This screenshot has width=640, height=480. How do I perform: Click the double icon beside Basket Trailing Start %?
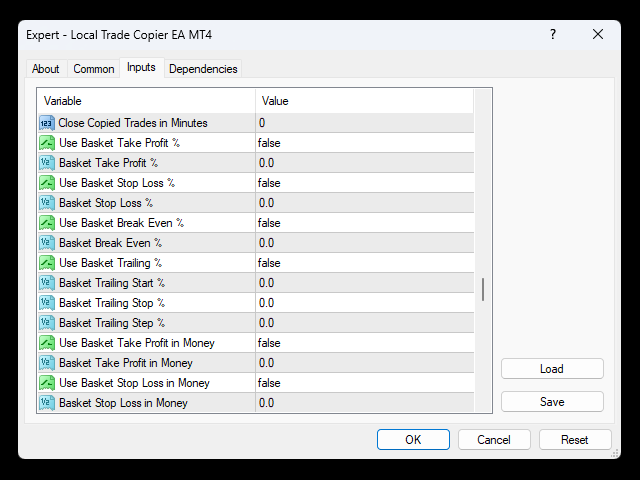coord(47,283)
